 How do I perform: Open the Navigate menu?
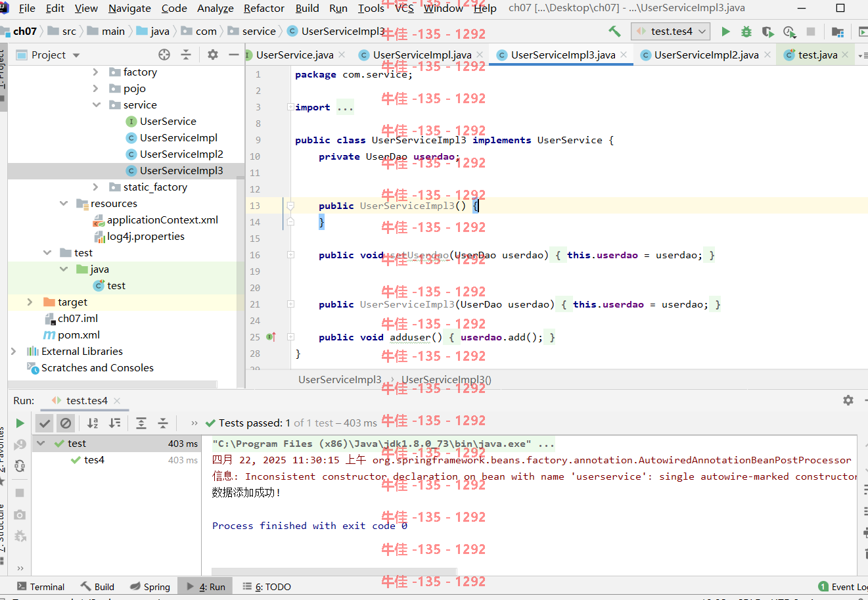coord(129,8)
